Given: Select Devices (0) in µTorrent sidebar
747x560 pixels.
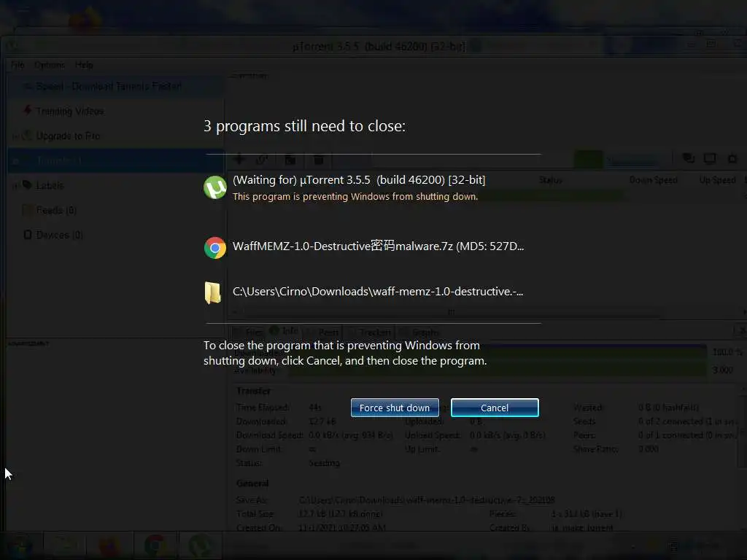Looking at the screenshot, I should click(60, 235).
